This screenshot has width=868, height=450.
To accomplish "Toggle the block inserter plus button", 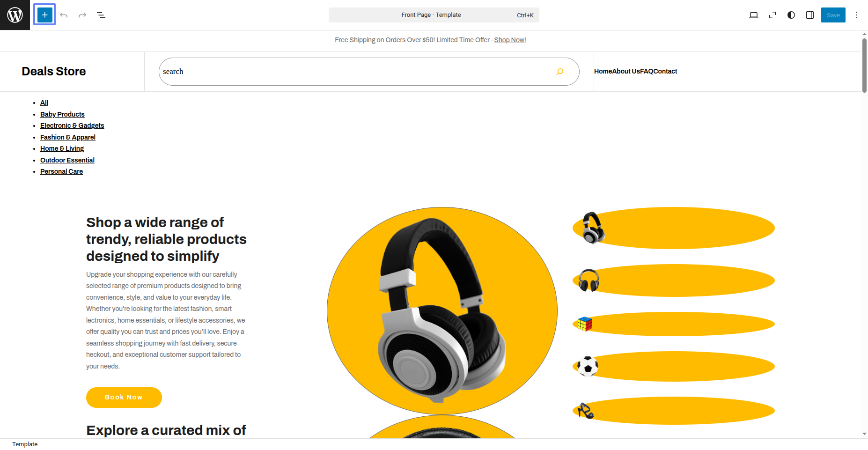I will coord(45,15).
